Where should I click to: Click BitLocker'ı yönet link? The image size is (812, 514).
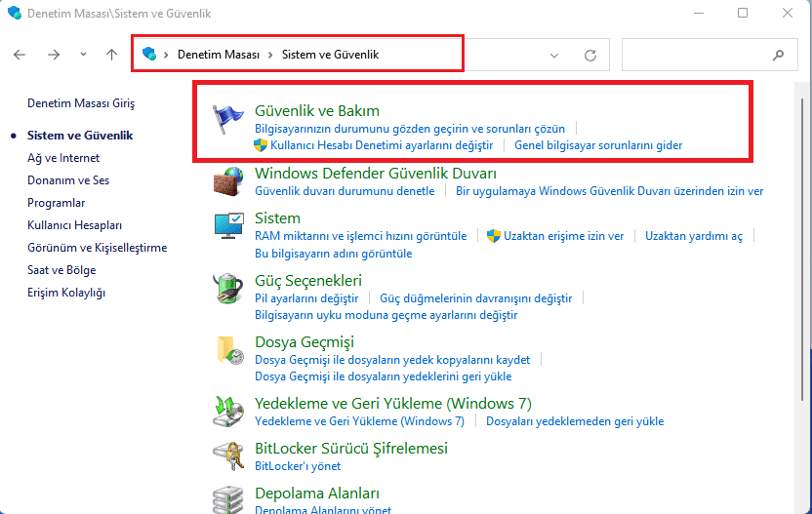(298, 466)
